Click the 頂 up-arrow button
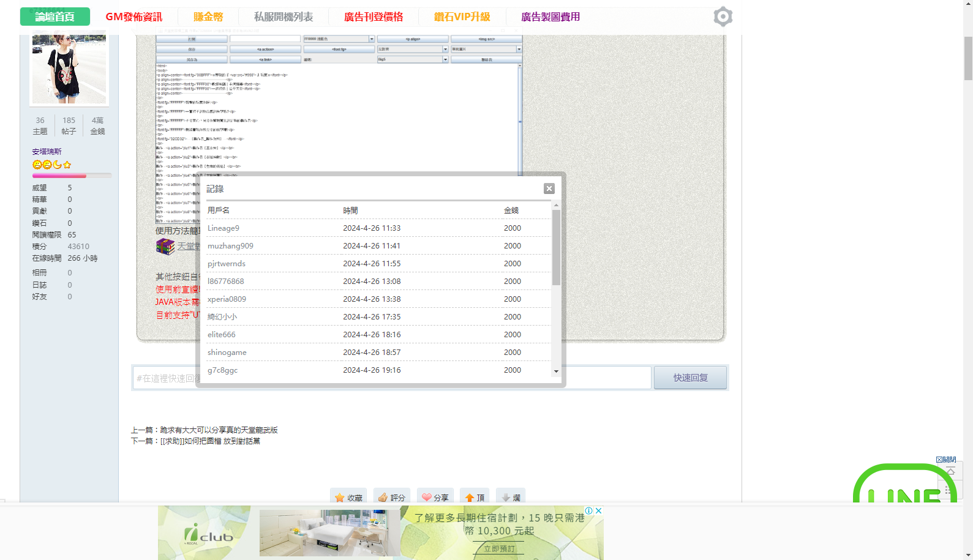Viewport: 973px width, 560px height. pos(475,497)
